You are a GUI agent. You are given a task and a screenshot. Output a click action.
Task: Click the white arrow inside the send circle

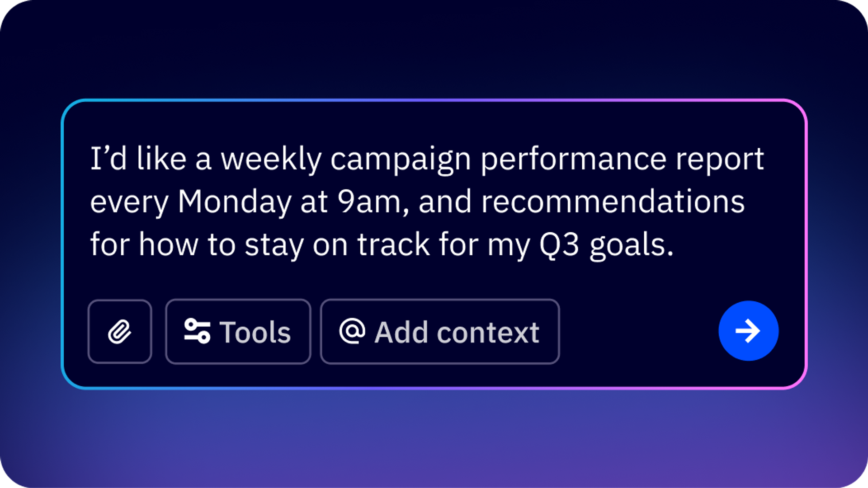click(748, 331)
